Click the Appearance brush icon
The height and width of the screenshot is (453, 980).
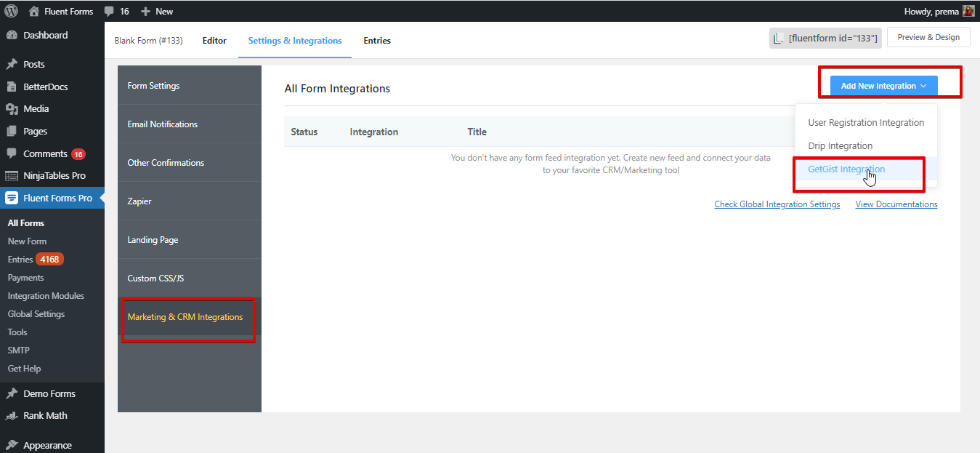tap(12, 445)
